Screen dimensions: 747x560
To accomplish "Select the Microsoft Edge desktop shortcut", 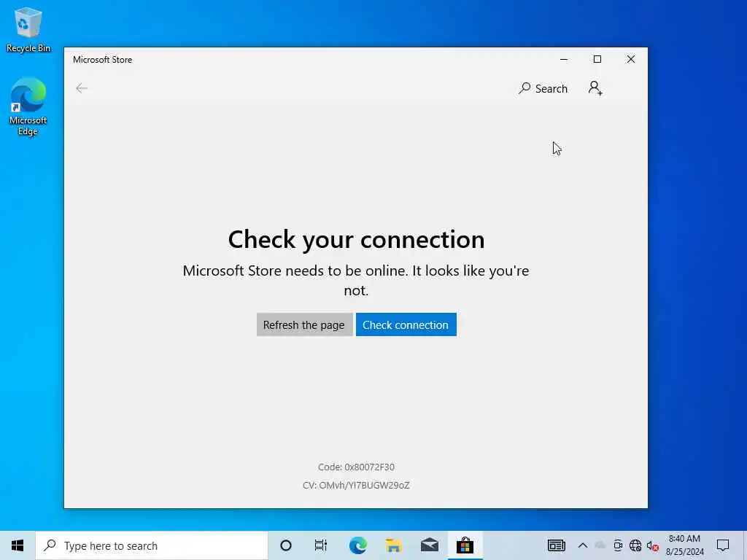I will [x=28, y=107].
